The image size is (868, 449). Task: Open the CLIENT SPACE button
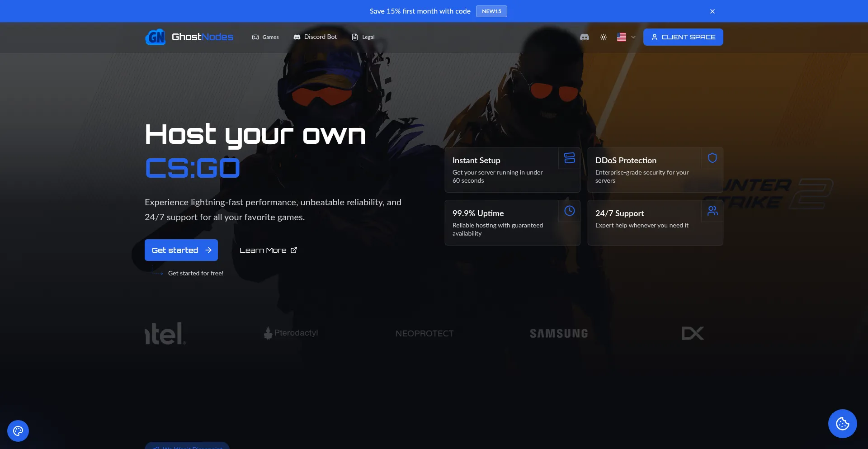[x=683, y=37]
